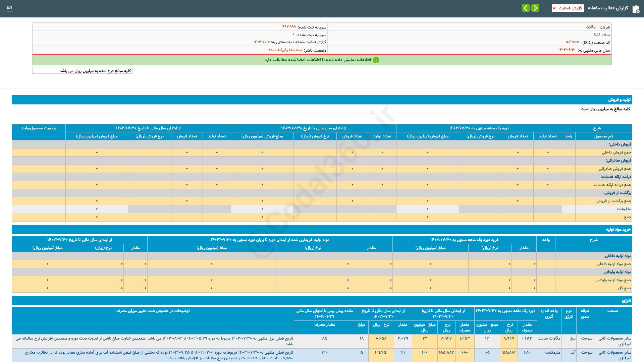
Task: Click the وضعیت محصول-واحد column header
Action: [39, 128]
